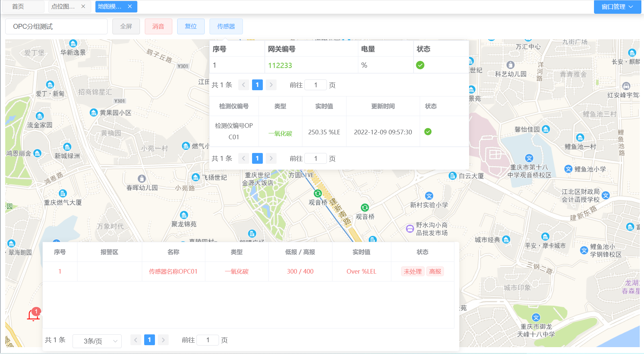Viewport: 644px width, 354px height.
Task: Close the 地图模 tab with X
Action: coord(130,7)
